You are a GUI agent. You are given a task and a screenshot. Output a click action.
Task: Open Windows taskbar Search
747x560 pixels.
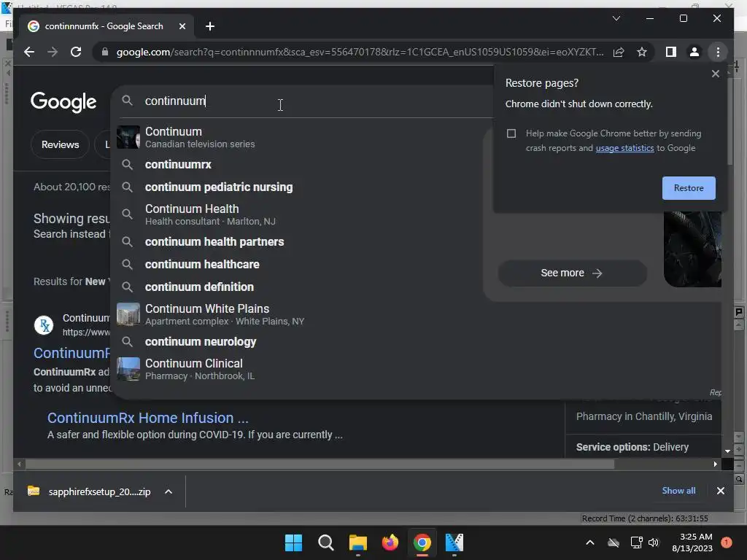point(326,542)
